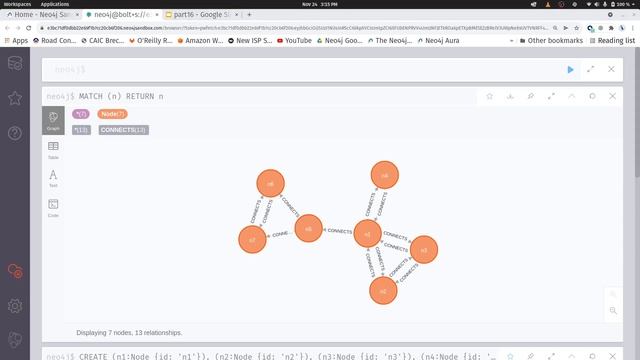Open the O'Reilly bookmark
640x360 pixels.
[151, 40]
